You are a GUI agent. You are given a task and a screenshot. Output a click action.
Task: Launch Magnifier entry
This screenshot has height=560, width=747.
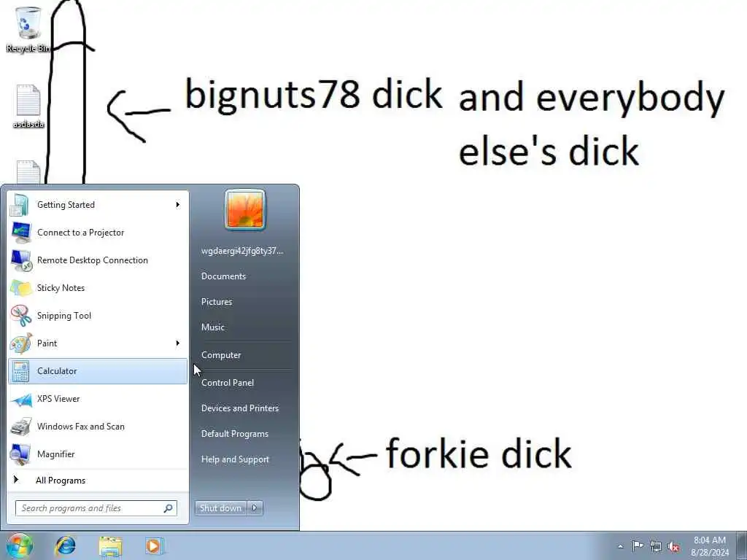(x=98, y=454)
